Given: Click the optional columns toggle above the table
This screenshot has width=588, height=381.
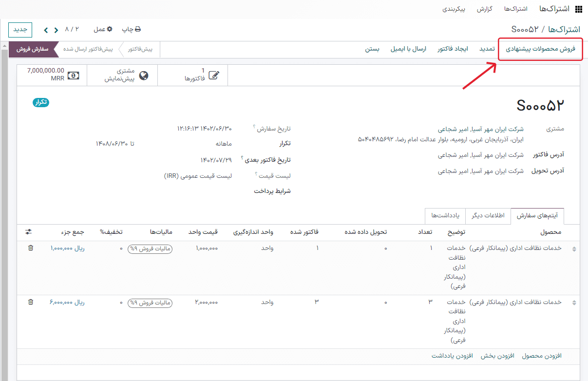Looking at the screenshot, I should [x=29, y=232].
